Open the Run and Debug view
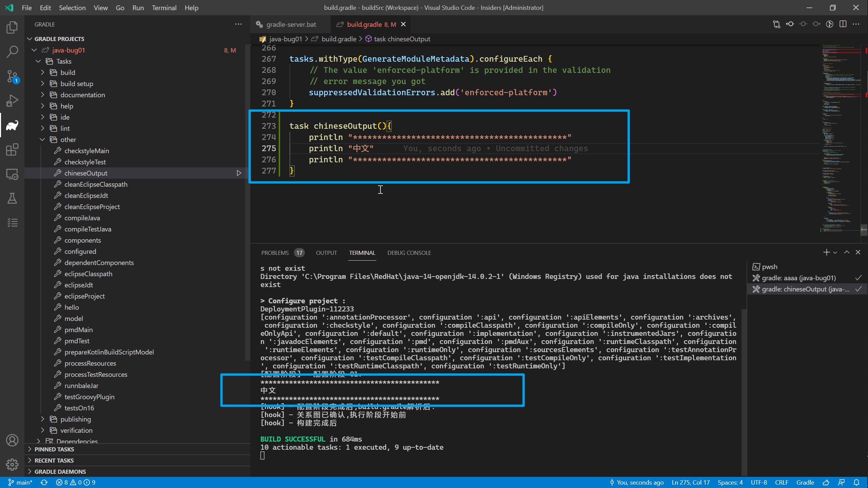868x488 pixels. click(x=12, y=101)
